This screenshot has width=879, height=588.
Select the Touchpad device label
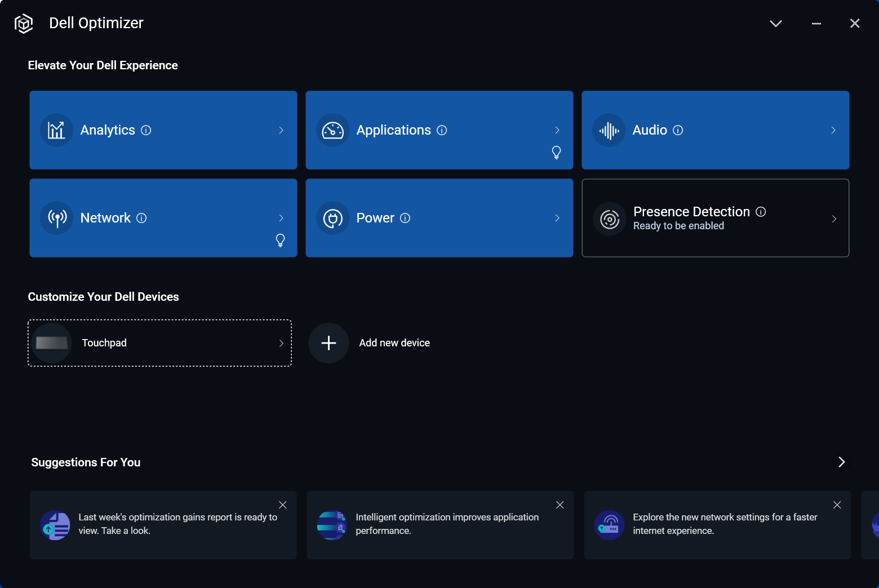[104, 343]
